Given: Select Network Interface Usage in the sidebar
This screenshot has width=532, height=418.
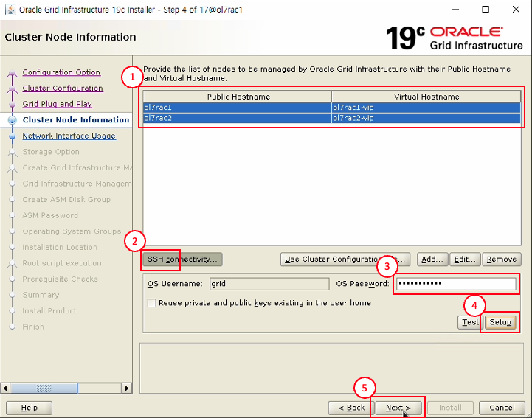Looking at the screenshot, I should coord(69,136).
